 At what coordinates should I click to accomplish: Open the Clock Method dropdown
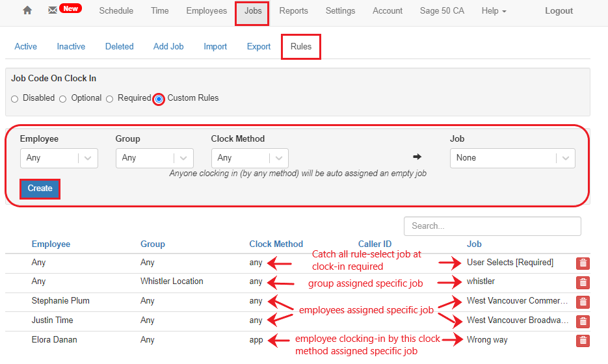250,158
